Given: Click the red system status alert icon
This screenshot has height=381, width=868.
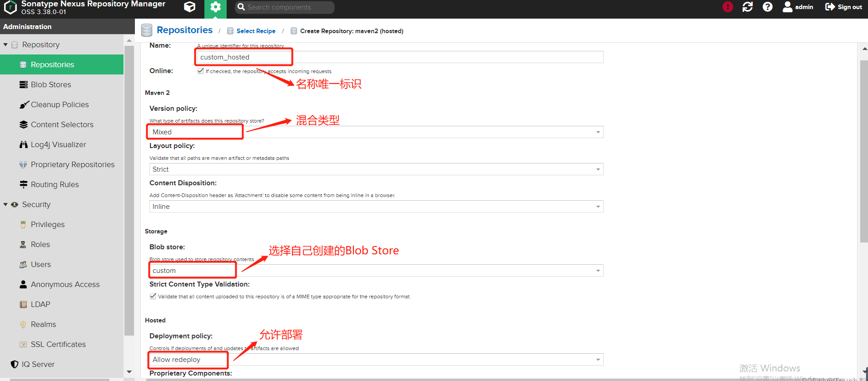Looking at the screenshot, I should point(728,7).
